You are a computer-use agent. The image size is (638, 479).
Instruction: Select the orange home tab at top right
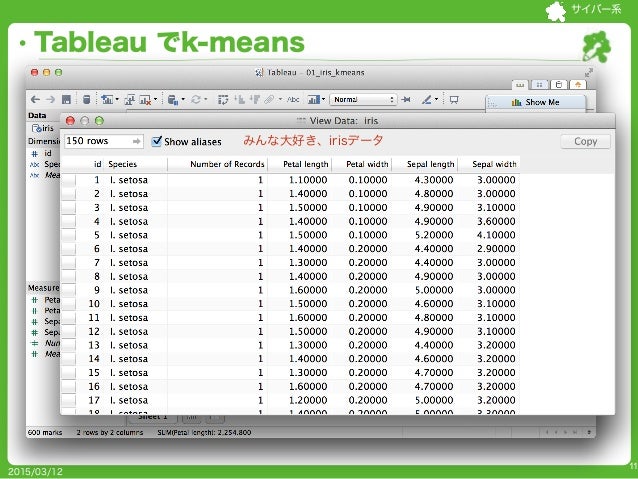578,85
